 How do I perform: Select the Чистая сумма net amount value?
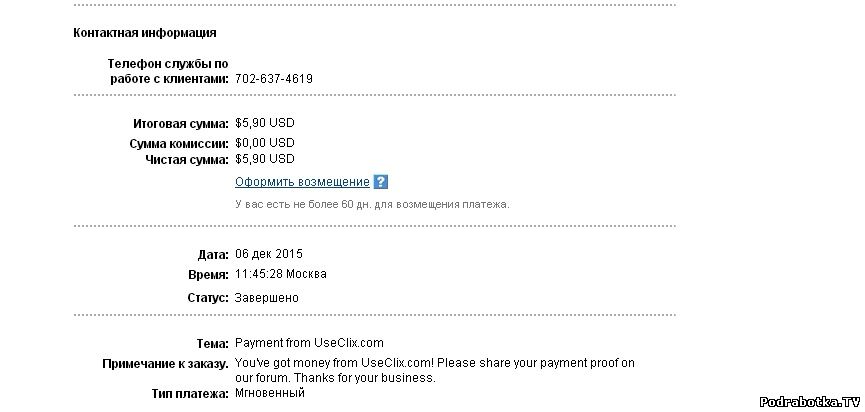pos(265,159)
